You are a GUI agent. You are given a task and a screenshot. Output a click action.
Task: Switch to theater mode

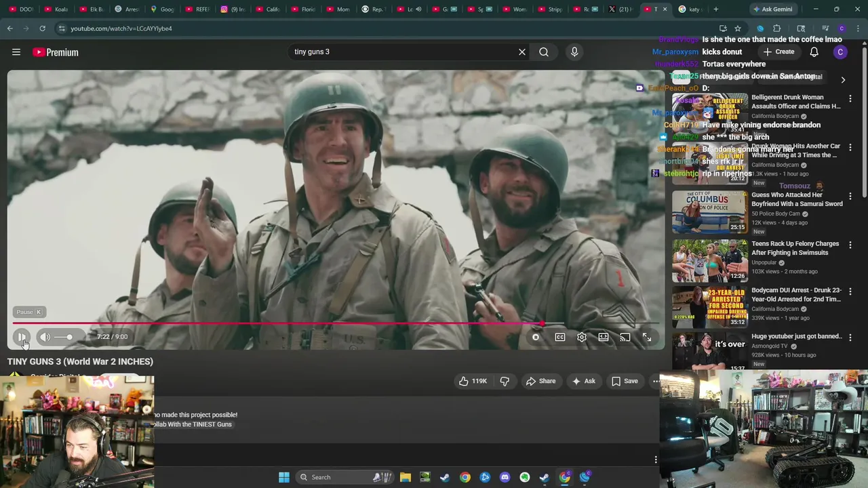(x=604, y=337)
